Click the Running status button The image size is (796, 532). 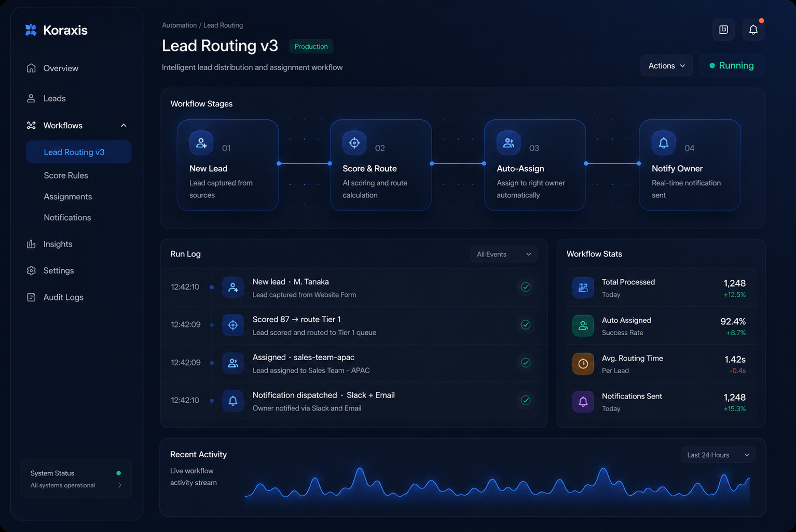(x=731, y=66)
